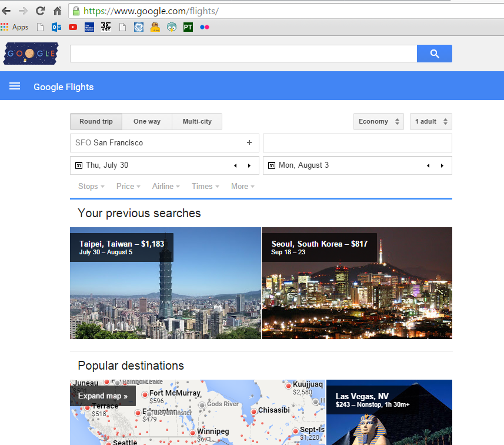Expand the More filters menu
504x445 pixels.
(243, 187)
